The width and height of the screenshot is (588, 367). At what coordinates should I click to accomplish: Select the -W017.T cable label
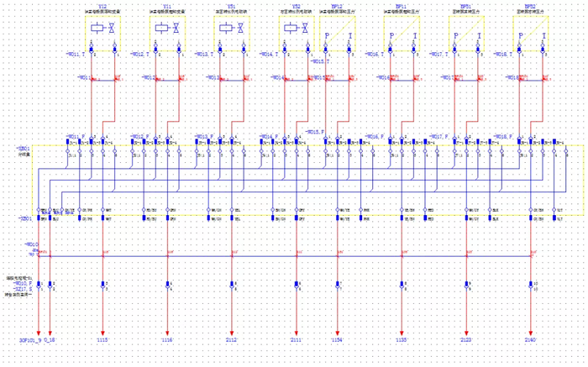tap(438, 54)
